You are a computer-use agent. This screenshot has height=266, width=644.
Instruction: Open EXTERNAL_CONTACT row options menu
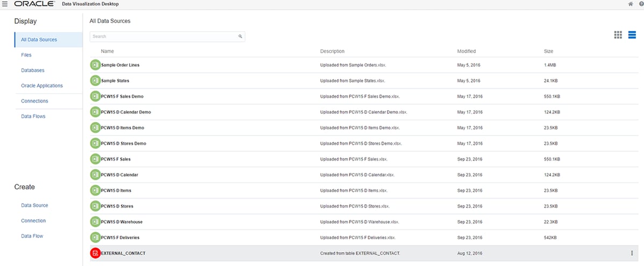click(632, 253)
